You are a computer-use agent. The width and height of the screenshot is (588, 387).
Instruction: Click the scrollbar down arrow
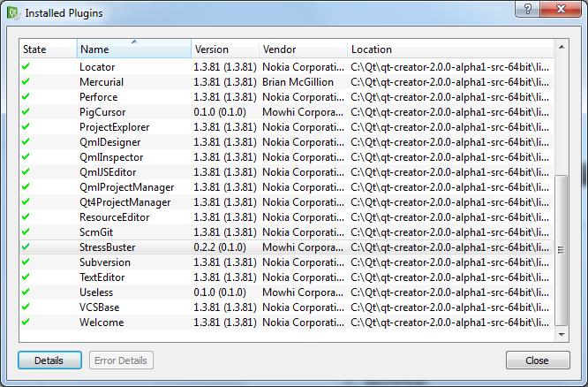(x=562, y=334)
